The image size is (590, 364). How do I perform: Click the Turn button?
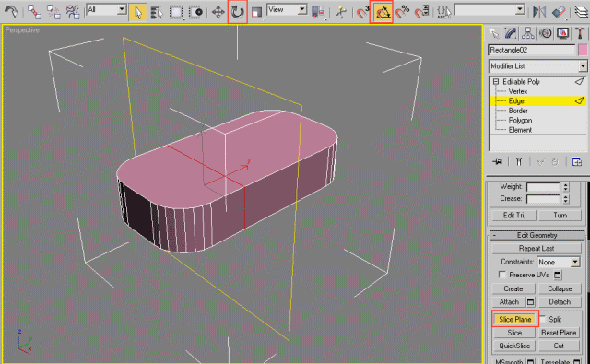560,215
